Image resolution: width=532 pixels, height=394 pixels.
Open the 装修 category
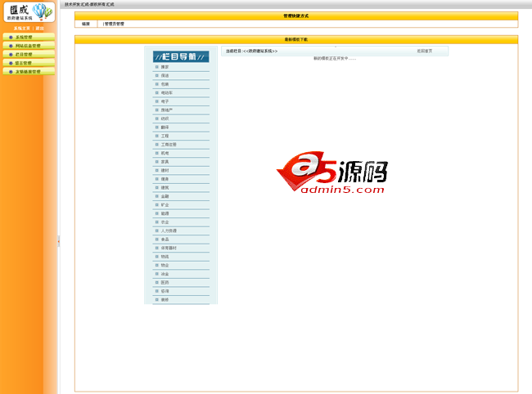(x=165, y=299)
